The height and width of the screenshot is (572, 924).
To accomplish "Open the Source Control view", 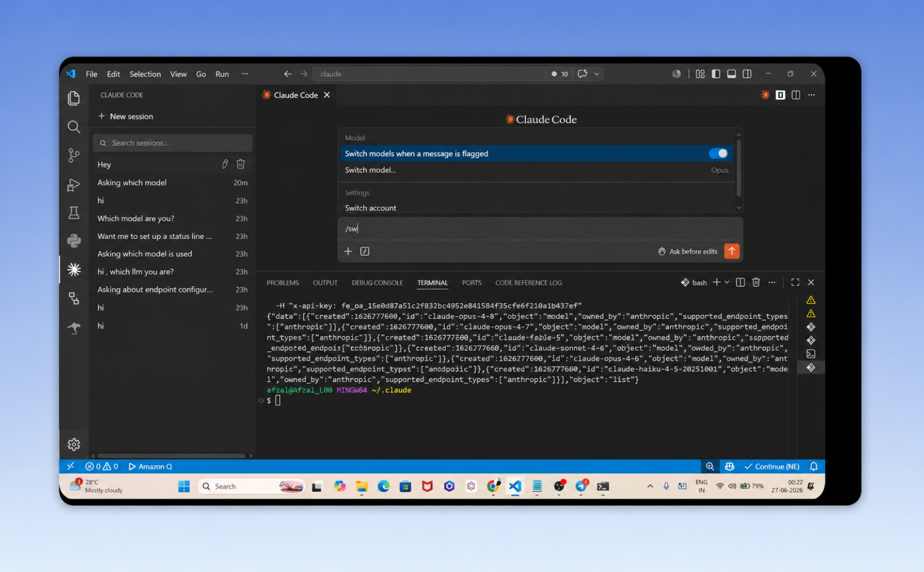I will (x=73, y=156).
